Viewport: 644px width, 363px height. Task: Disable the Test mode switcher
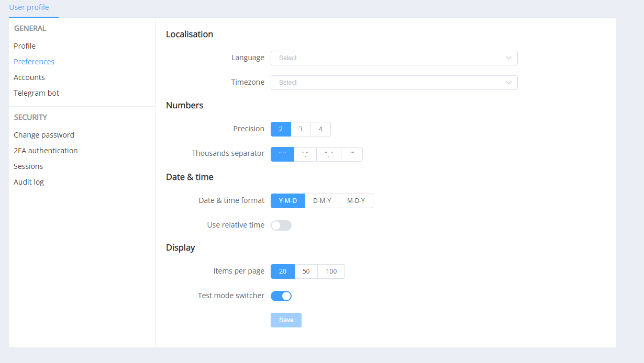(x=281, y=296)
